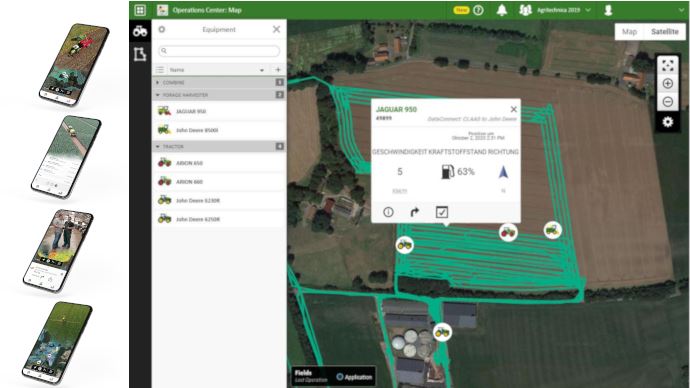Image resolution: width=690 pixels, height=388 pixels.
Task: Select the Fields boundary sidebar icon
Action: [140, 54]
